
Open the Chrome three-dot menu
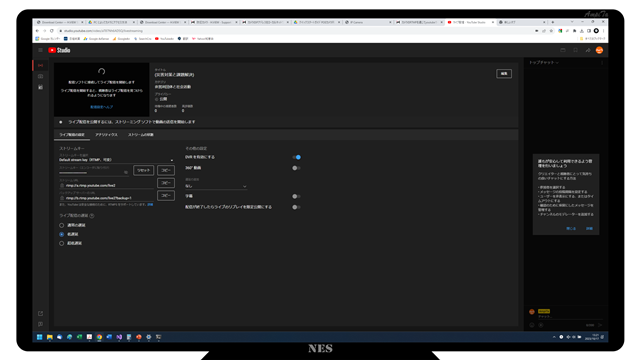(x=603, y=31)
